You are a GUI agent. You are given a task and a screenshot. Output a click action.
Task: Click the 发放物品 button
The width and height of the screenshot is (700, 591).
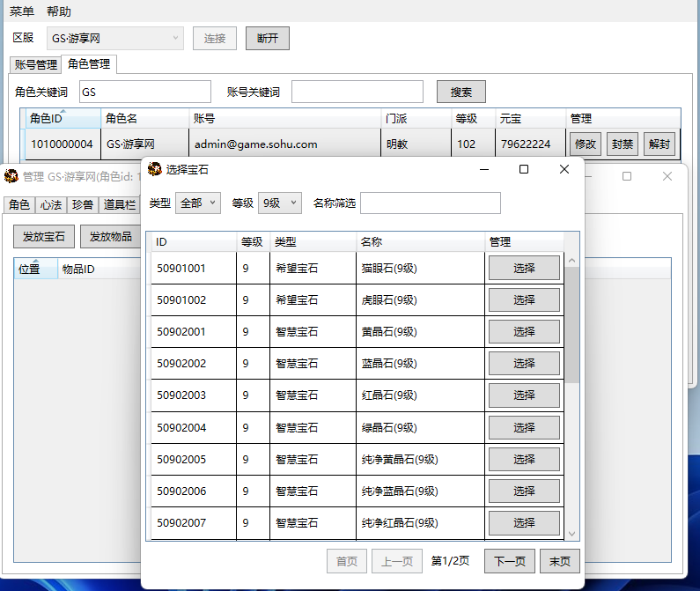click(111, 236)
